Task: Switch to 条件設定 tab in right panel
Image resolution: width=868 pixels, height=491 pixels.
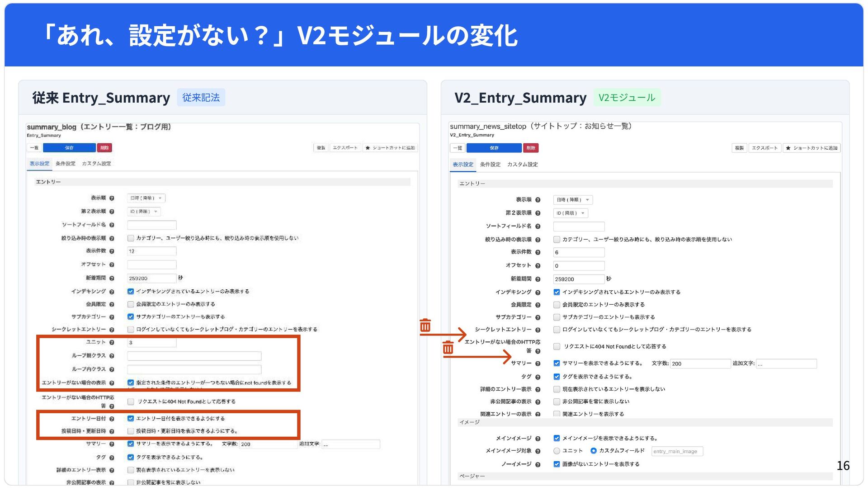Action: (490, 165)
